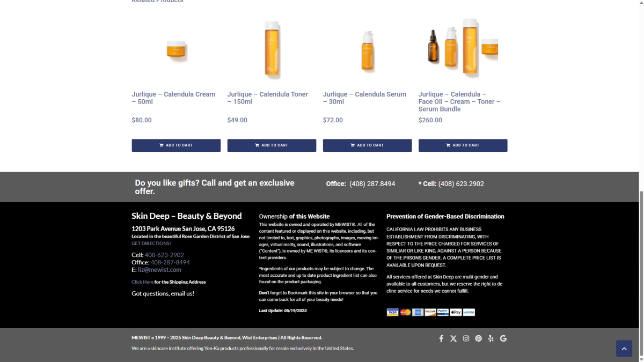
Task: Open the Jurlique – Calendula Serum – 30ml title
Action: (364, 98)
